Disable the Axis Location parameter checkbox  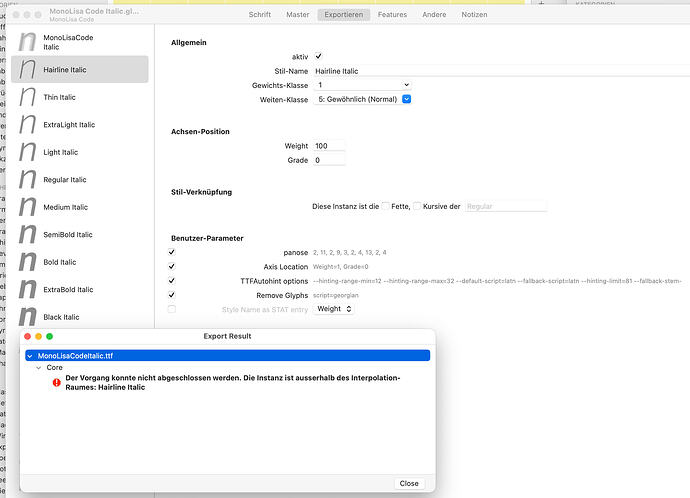click(172, 266)
